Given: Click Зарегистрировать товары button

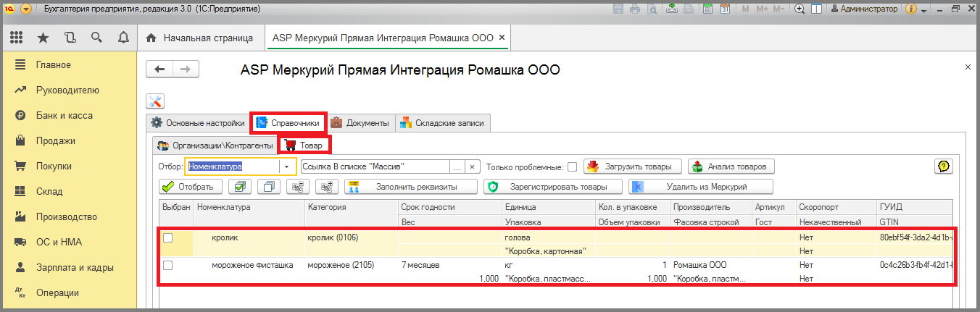Looking at the screenshot, I should (553, 187).
